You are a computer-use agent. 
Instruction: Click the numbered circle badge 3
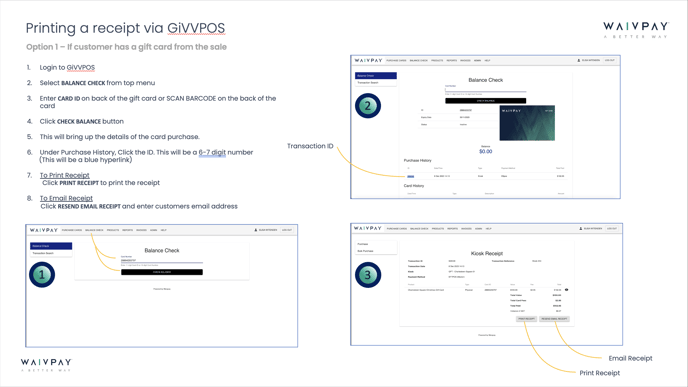click(x=368, y=275)
